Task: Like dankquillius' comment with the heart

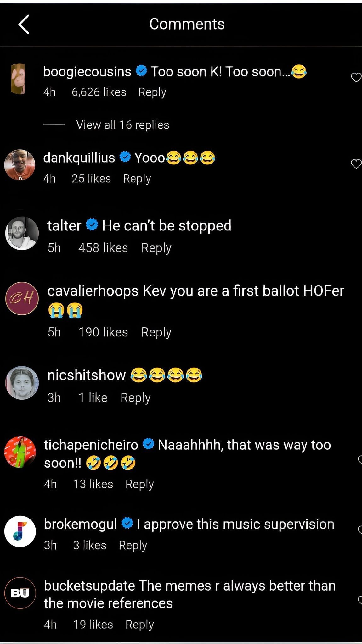Action: tap(356, 164)
